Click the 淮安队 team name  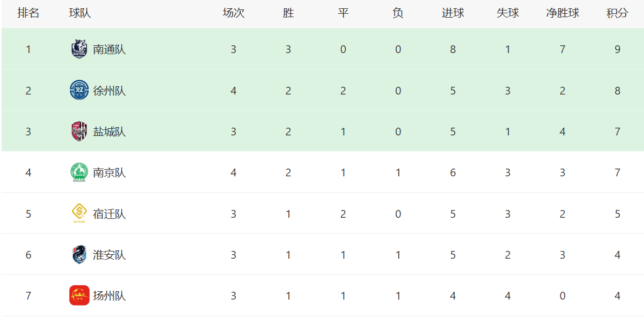click(x=110, y=255)
